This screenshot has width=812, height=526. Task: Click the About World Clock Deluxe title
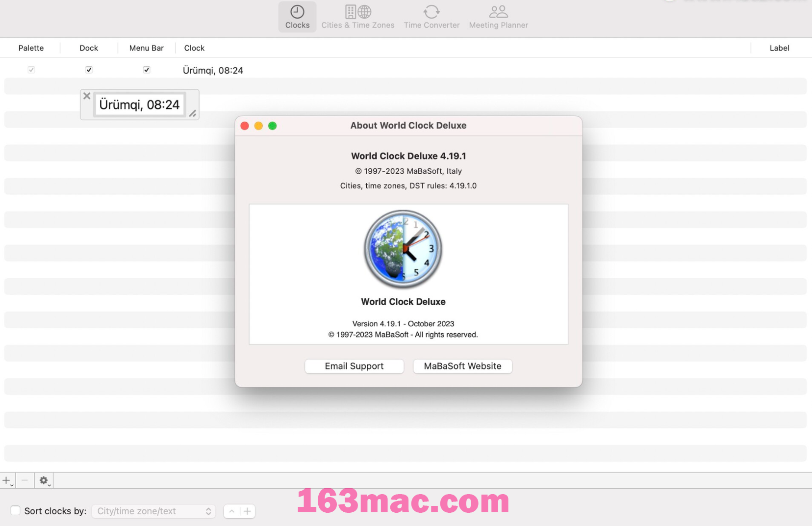408,126
